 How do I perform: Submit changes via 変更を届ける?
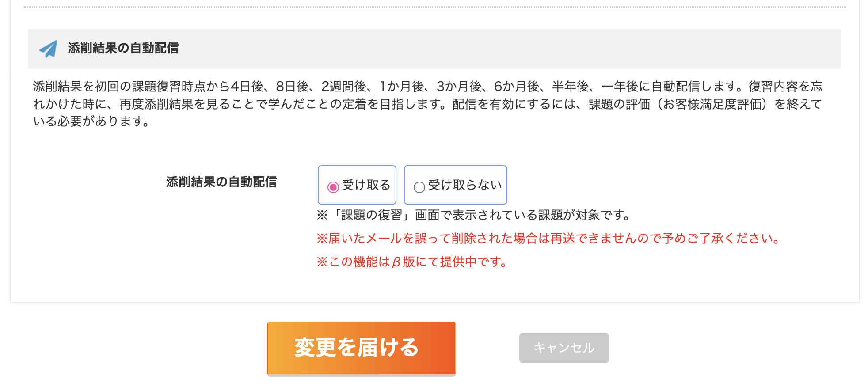pos(361,348)
